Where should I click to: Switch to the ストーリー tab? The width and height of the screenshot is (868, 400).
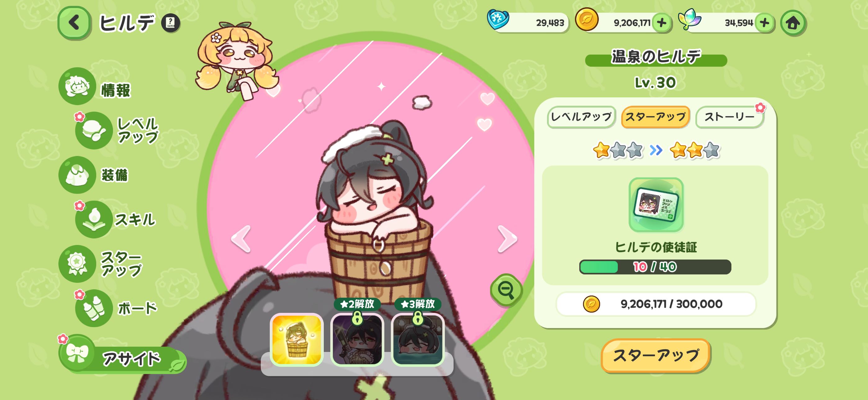click(729, 117)
